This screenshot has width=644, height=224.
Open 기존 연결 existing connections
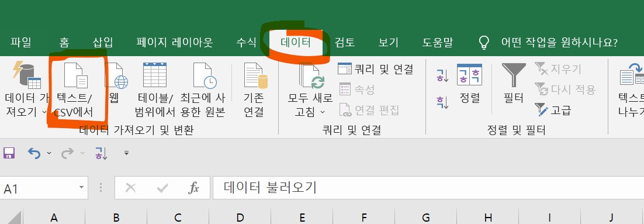(255, 89)
